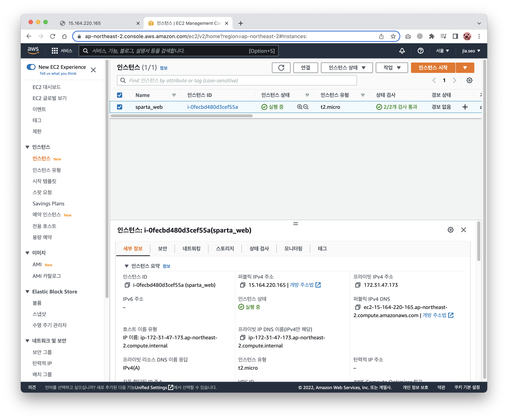Open the AWS help question mark icon

420,51
